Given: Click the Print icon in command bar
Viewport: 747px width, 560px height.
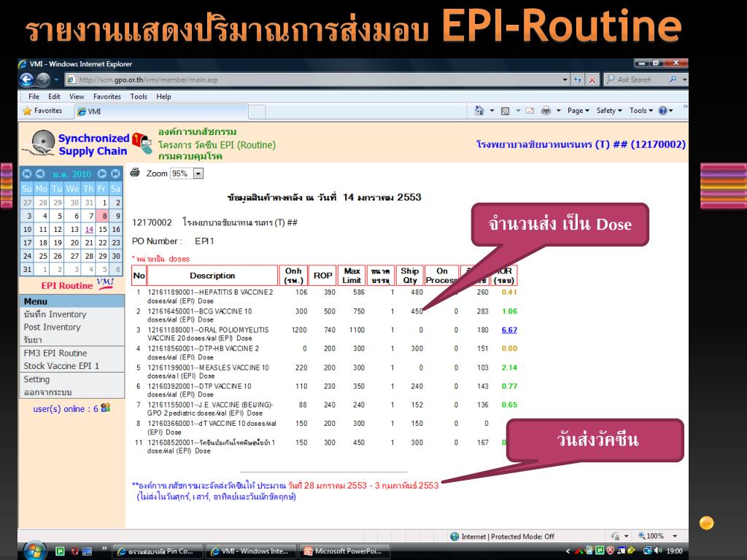Looking at the screenshot, I should [546, 111].
